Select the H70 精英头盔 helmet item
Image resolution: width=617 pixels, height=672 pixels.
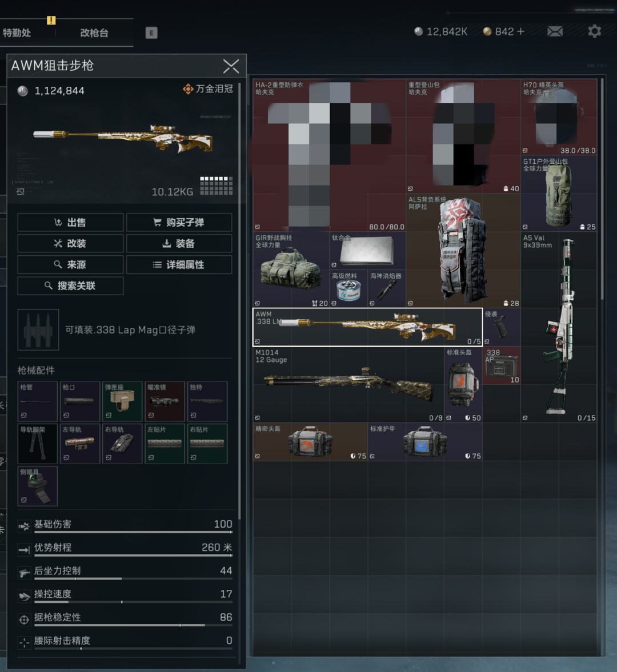[559, 117]
